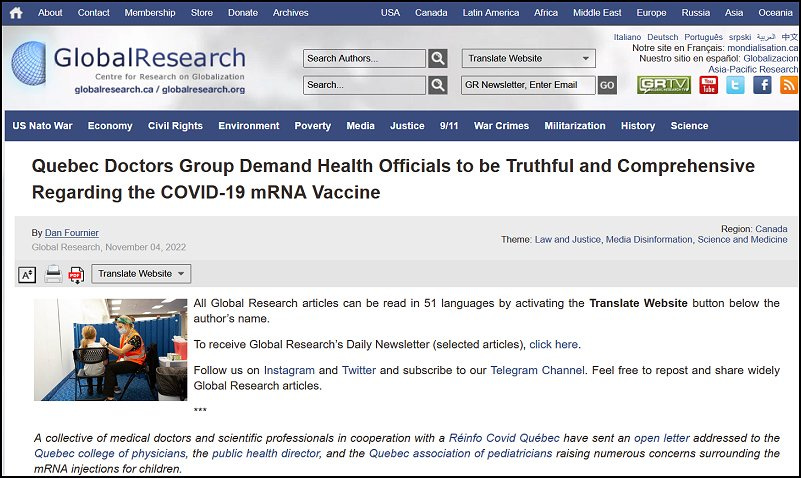Go to the home page icon
The width and height of the screenshot is (801, 478).
[x=16, y=13]
